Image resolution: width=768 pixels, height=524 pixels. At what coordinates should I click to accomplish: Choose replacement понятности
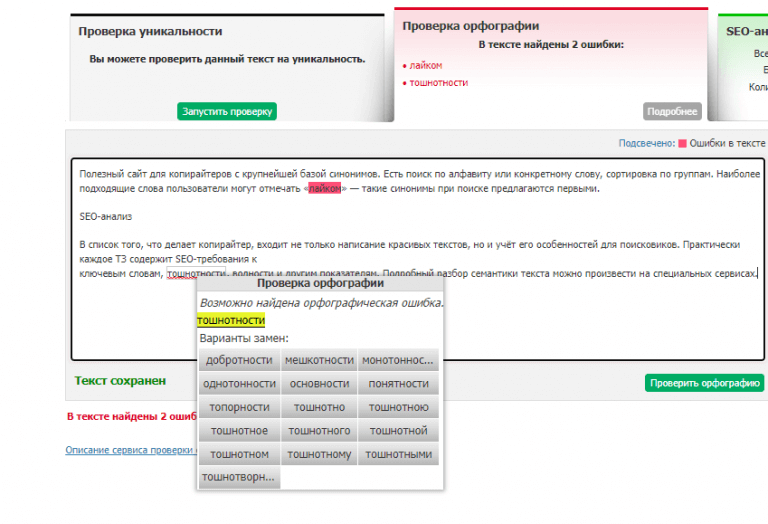coord(398,383)
